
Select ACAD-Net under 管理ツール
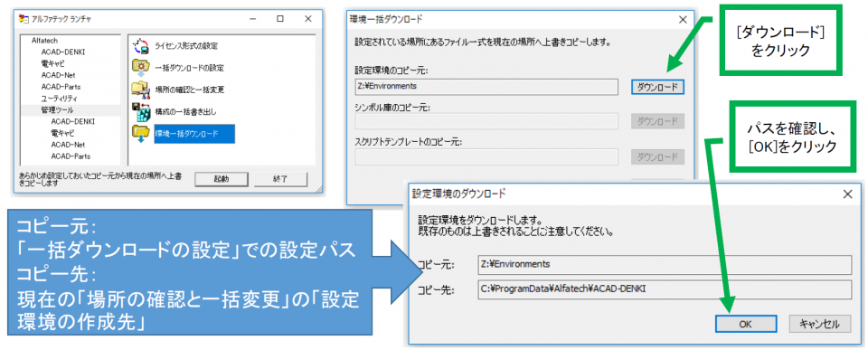68,145
